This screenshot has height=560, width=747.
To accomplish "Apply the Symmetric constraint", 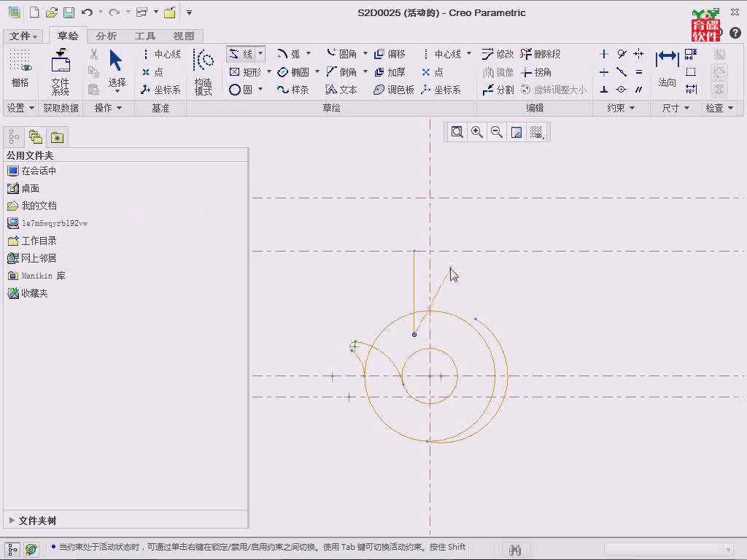I will (639, 54).
